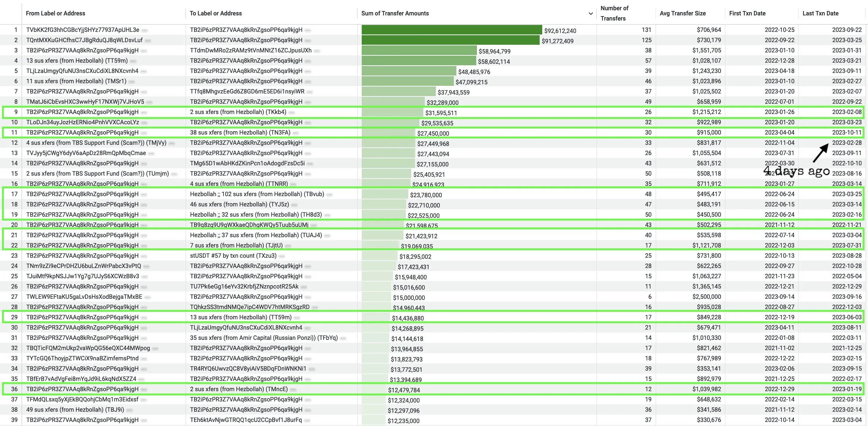Click ellipsis after TLoDJn34uyJozHzERNio4PnhVVXCAcoLYz
This screenshot has width=868, height=426.
tap(145, 122)
